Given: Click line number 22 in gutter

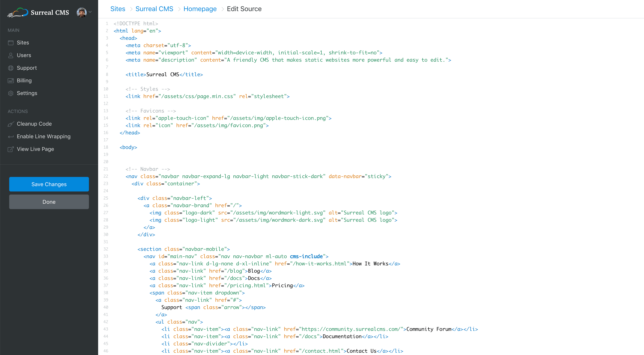Looking at the screenshot, I should point(106,176).
